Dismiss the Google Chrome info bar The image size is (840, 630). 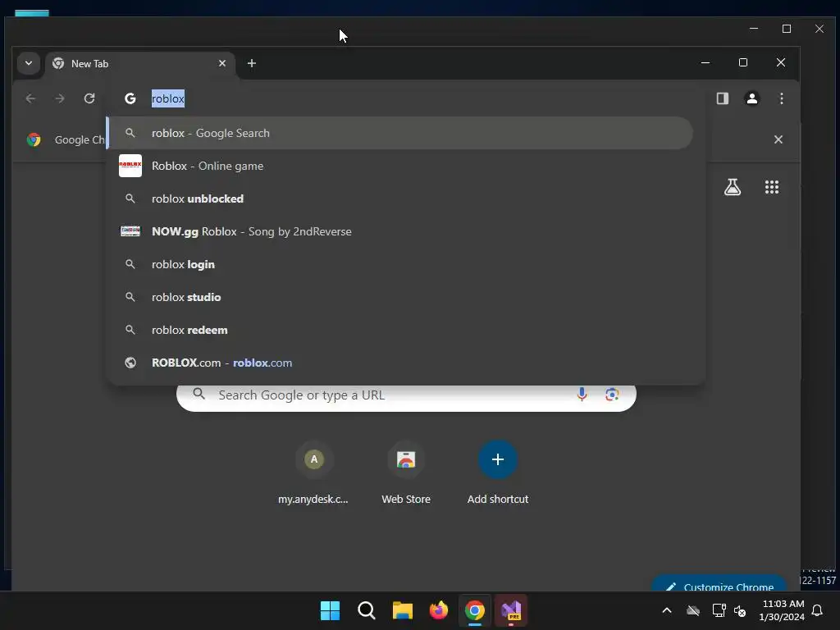778,139
